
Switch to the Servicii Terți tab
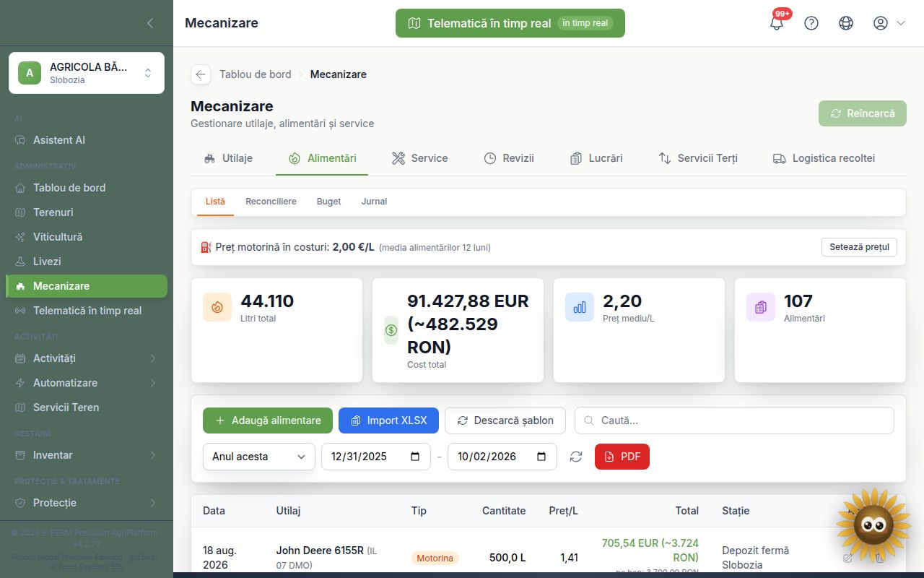698,158
